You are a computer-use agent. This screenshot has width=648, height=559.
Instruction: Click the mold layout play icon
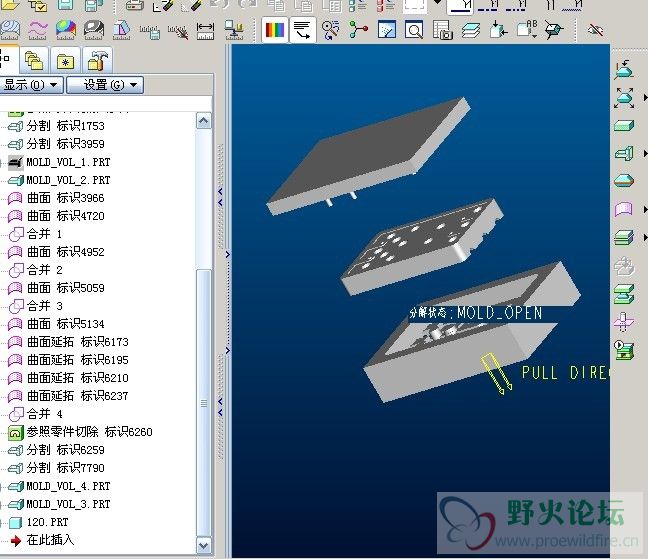point(624,350)
